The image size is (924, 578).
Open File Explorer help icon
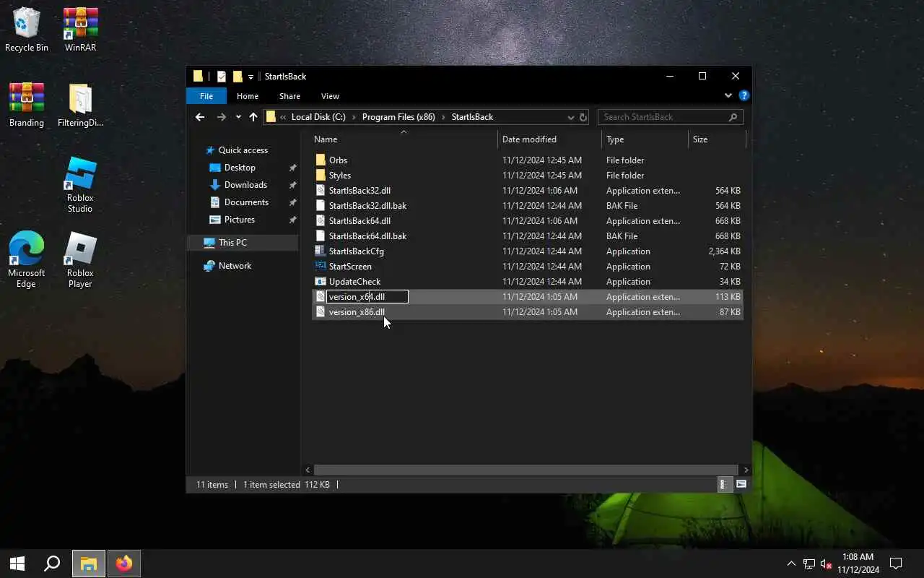point(744,95)
